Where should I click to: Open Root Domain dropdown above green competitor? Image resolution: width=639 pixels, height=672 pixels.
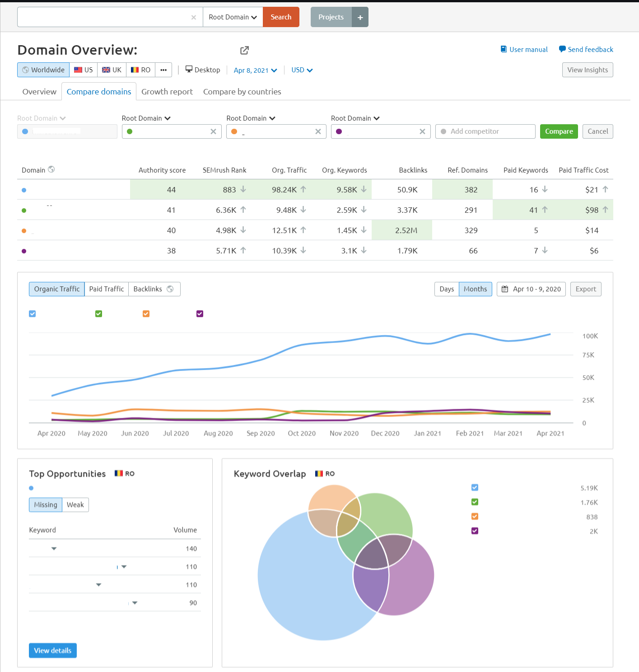[146, 118]
